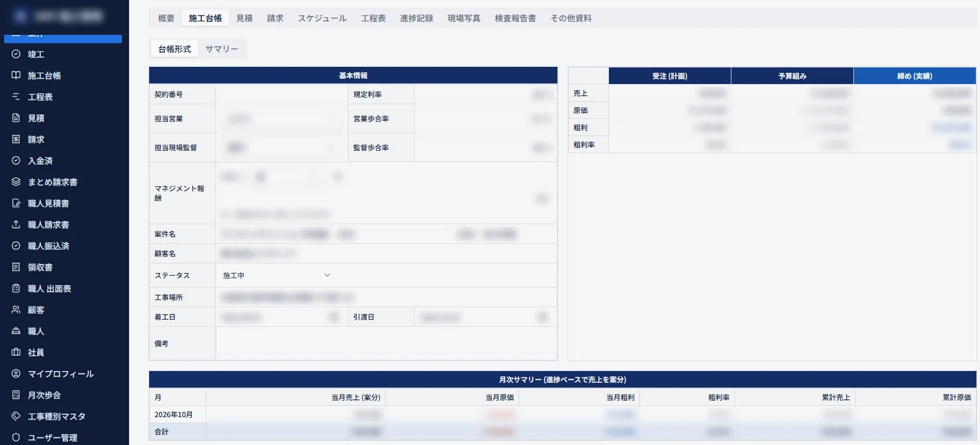Screen dimensions: 980x445
Task: Switch to the スケジュール tab
Action: point(322,18)
